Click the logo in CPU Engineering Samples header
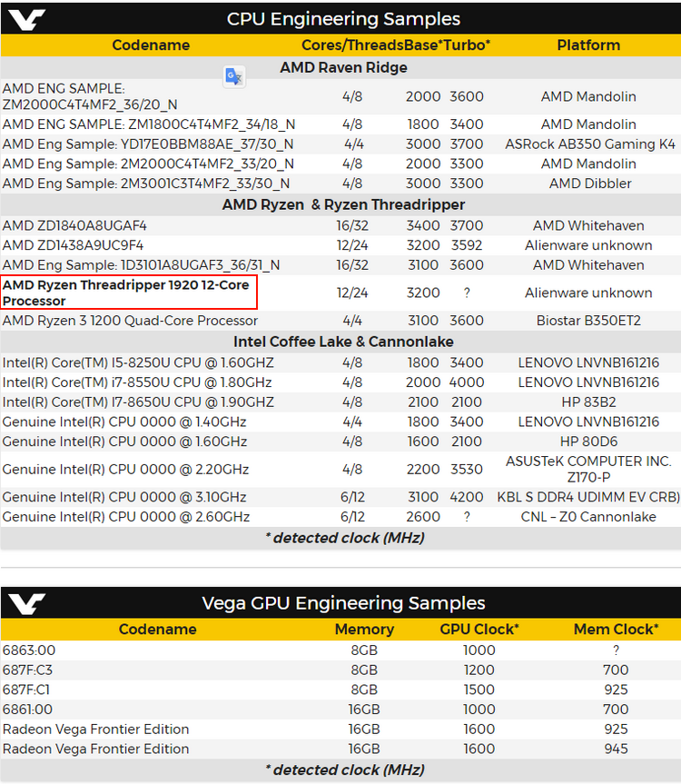This screenshot has height=784, width=681. (x=26, y=19)
